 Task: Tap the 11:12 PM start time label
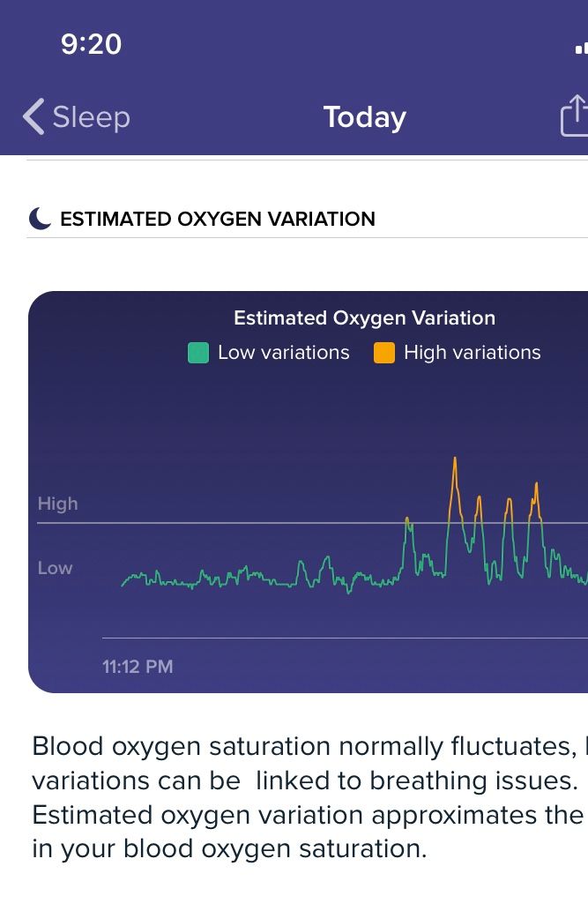click(x=138, y=667)
